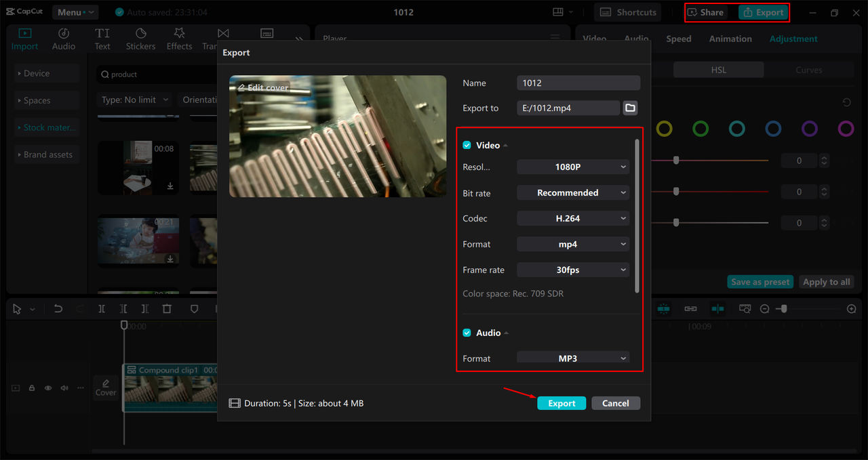868x460 pixels.
Task: Expand Brand assets in the sidebar
Action: point(47,154)
